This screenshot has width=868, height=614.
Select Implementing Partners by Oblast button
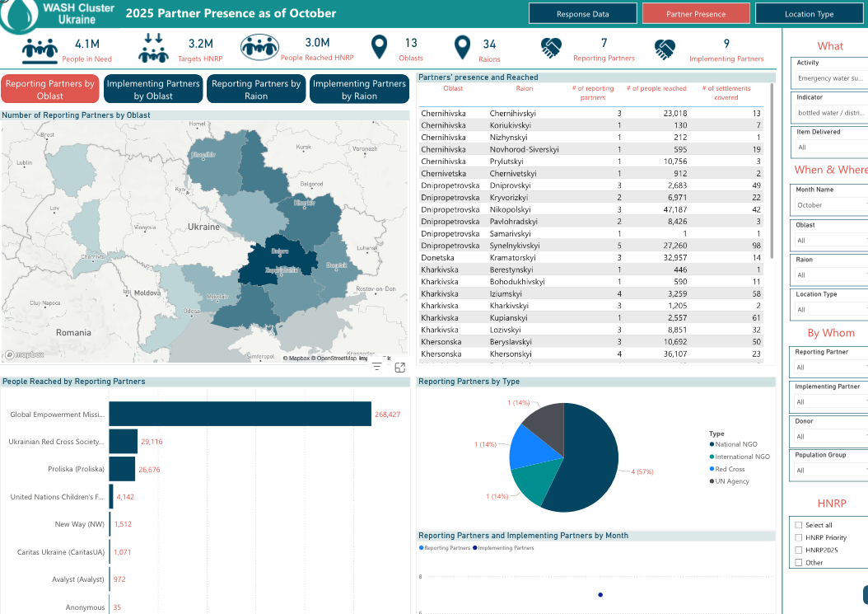click(153, 89)
